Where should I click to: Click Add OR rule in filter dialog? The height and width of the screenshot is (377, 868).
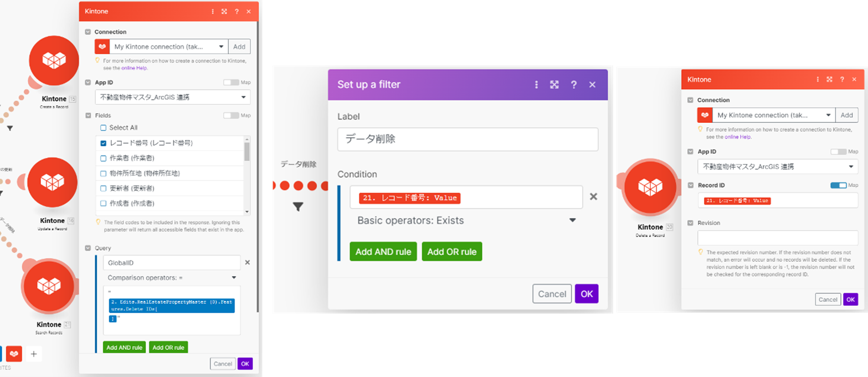coord(452,251)
